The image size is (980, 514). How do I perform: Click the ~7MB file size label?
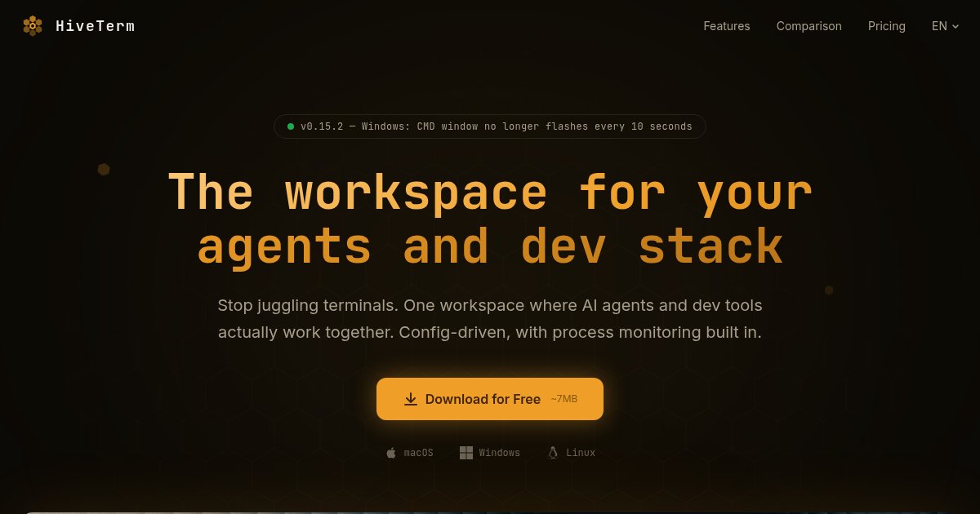(563, 399)
